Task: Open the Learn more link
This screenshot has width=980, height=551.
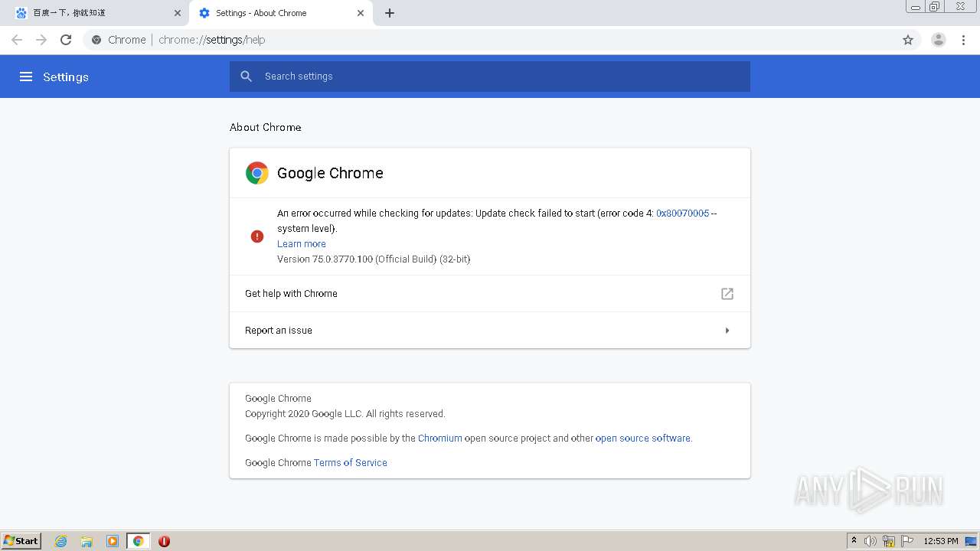Action: (302, 244)
